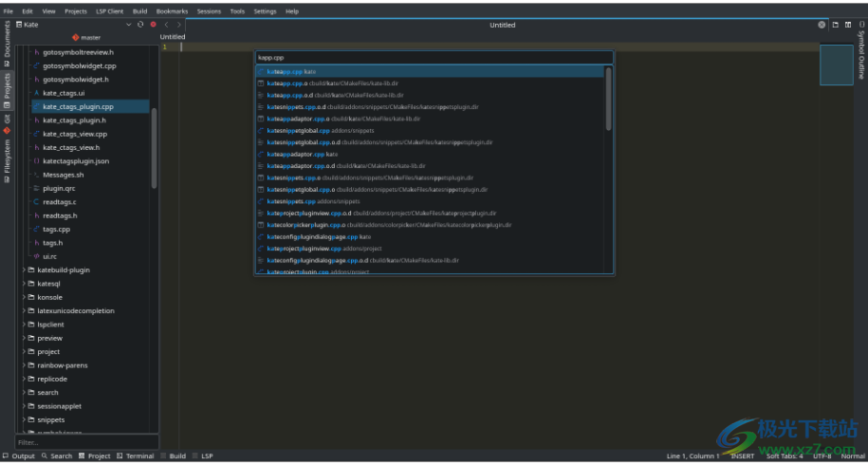The height and width of the screenshot is (465, 868).
Task: Expand the lspclient folder
Action: coord(24,325)
